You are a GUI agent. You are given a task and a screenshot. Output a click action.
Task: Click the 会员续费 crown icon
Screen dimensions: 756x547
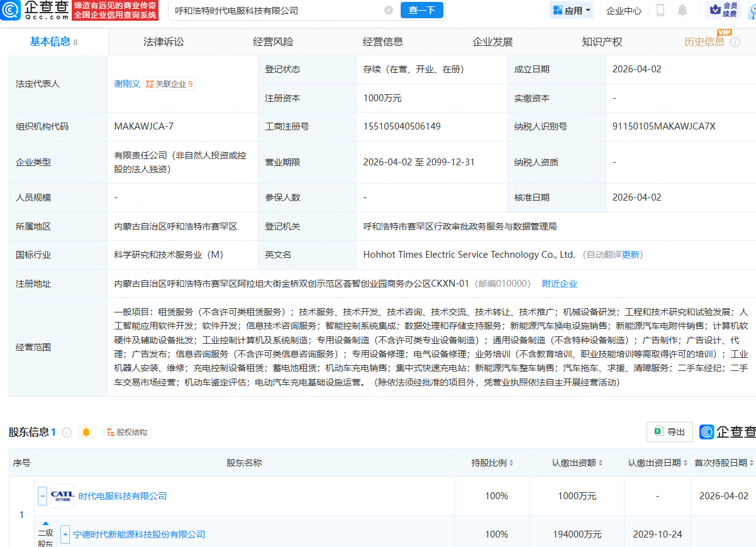point(714,9)
